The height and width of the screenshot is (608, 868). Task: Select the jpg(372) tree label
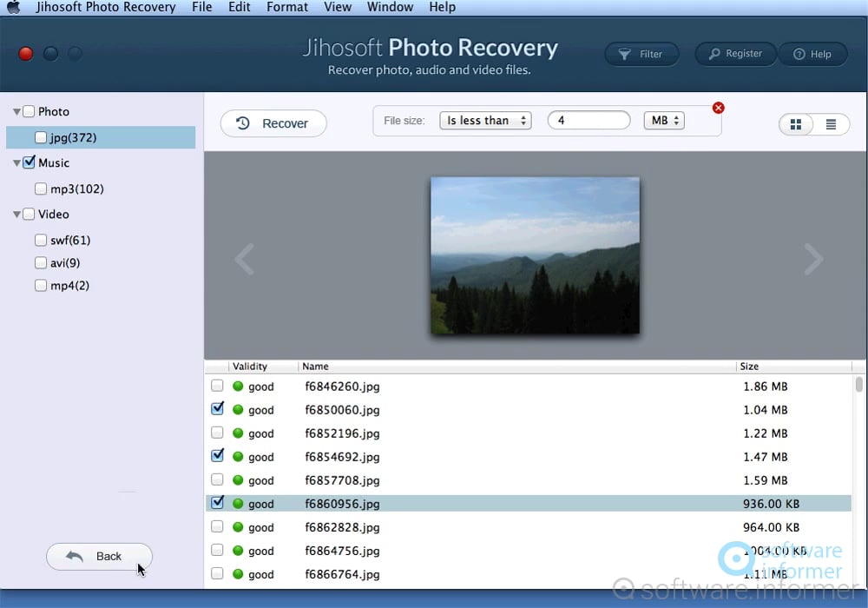point(73,137)
